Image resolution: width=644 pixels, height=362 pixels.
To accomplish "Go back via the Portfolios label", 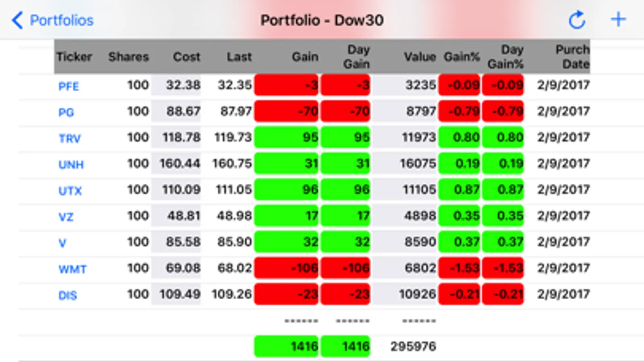I will (x=62, y=20).
